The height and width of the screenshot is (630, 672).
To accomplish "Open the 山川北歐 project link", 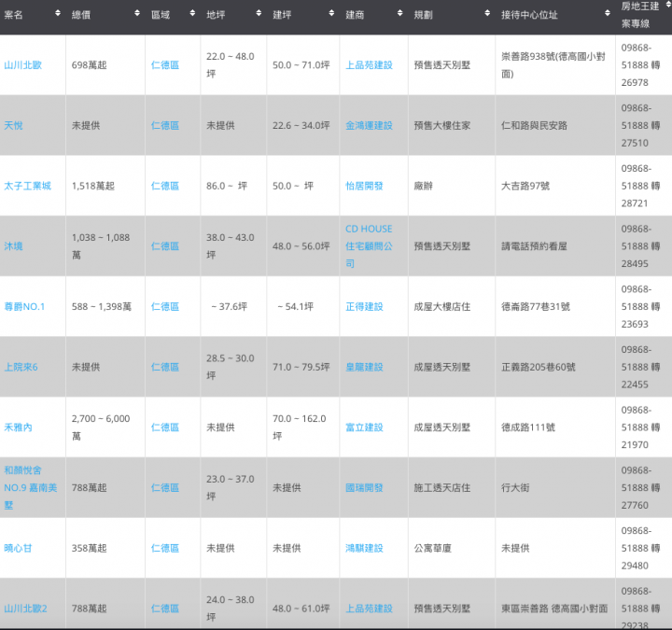I will [22, 65].
